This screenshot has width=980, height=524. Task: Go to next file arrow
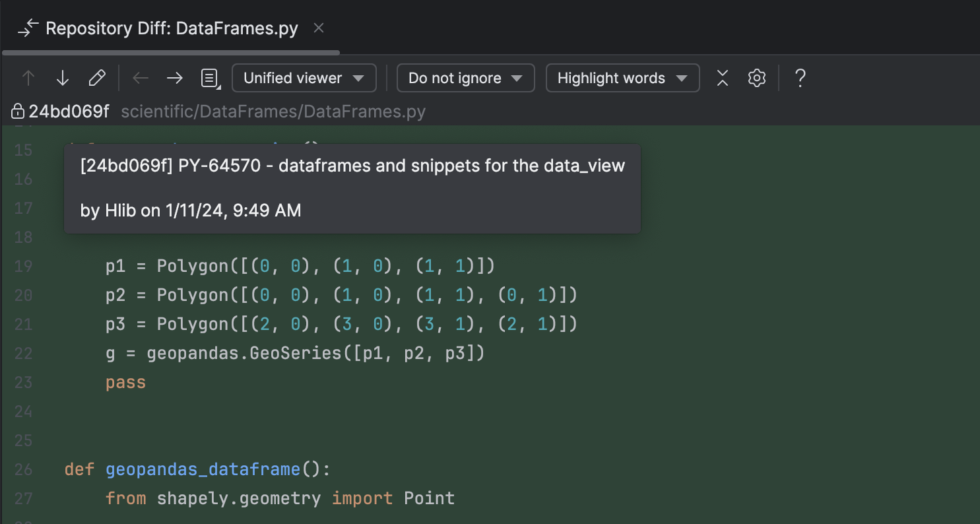click(x=174, y=79)
